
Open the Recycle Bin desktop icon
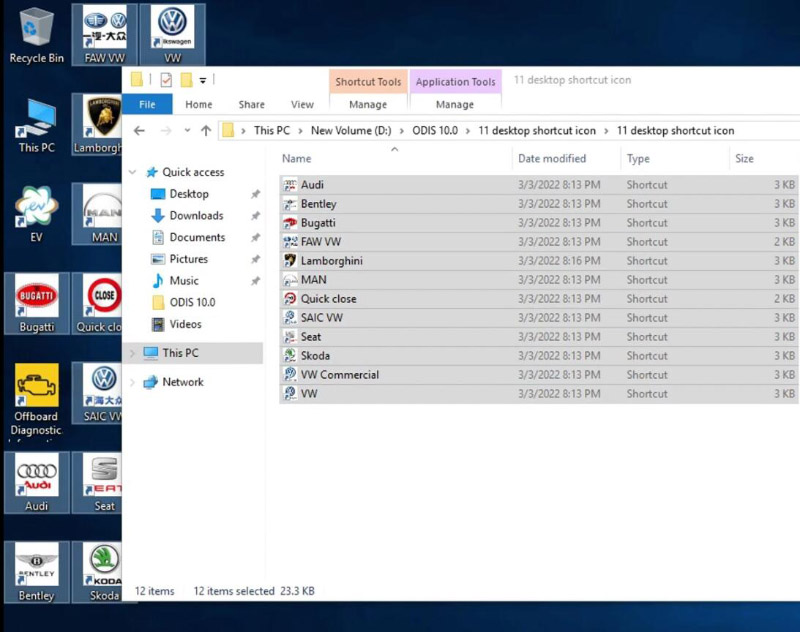(36, 36)
